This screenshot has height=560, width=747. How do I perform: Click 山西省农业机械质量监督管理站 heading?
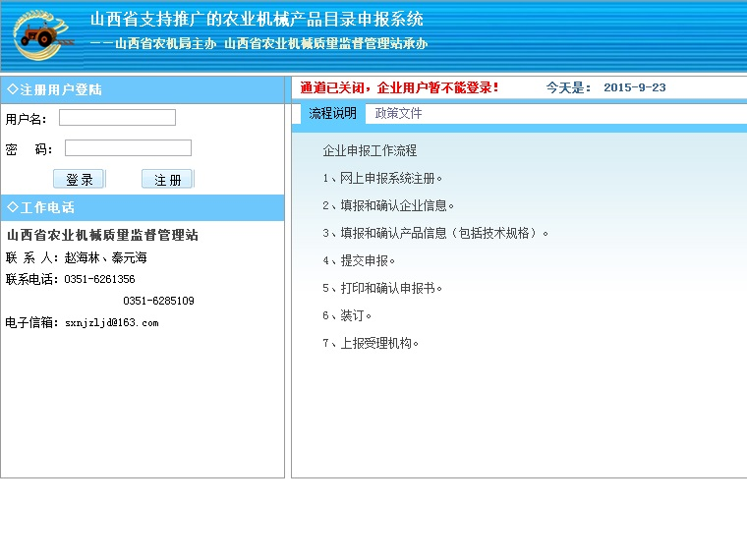click(102, 235)
